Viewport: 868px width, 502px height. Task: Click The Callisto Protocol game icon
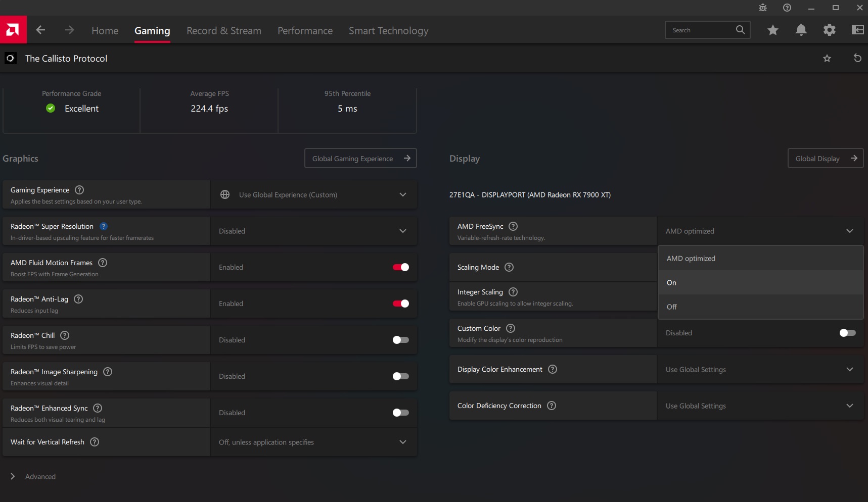click(10, 59)
